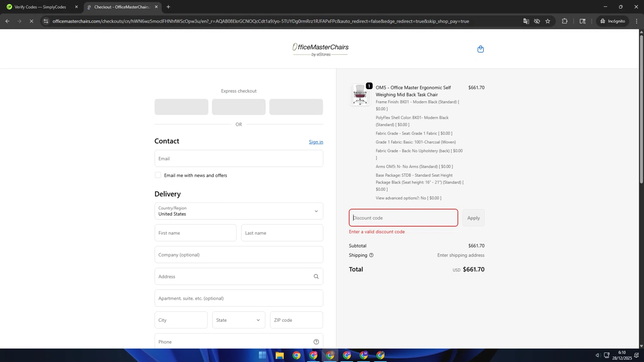Screen dimensions: 644x362
Task: Click the 'Enter shipping address' text
Action: point(461,255)
